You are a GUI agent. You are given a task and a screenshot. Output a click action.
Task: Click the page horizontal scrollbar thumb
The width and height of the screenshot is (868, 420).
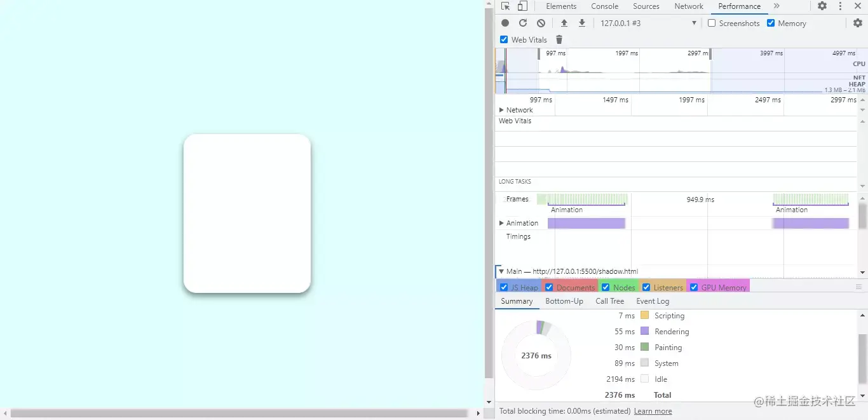pyautogui.click(x=239, y=414)
